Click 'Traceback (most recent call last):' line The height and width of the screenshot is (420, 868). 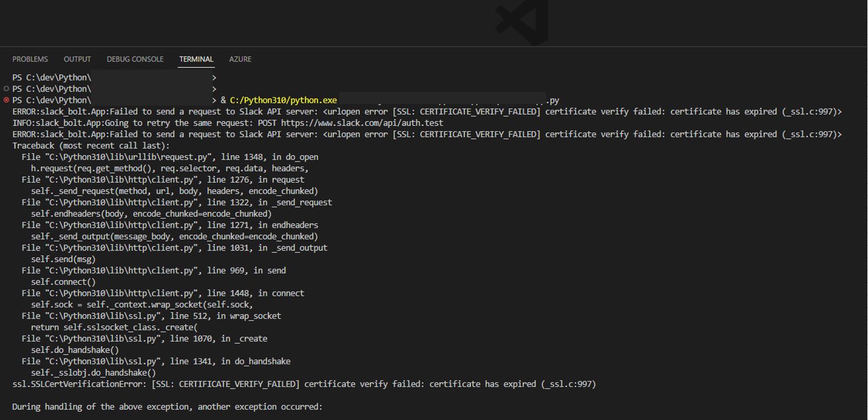91,146
